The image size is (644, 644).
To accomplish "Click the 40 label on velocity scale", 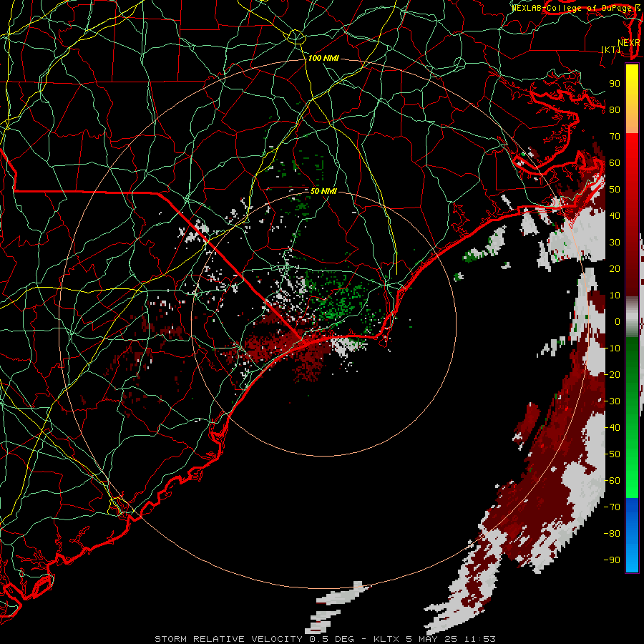I will [x=615, y=215].
